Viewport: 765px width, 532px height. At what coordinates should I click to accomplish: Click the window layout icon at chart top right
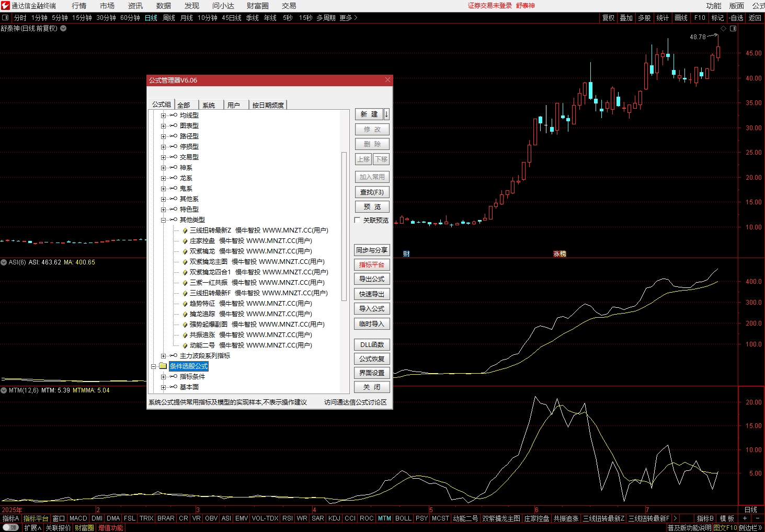coord(733,28)
